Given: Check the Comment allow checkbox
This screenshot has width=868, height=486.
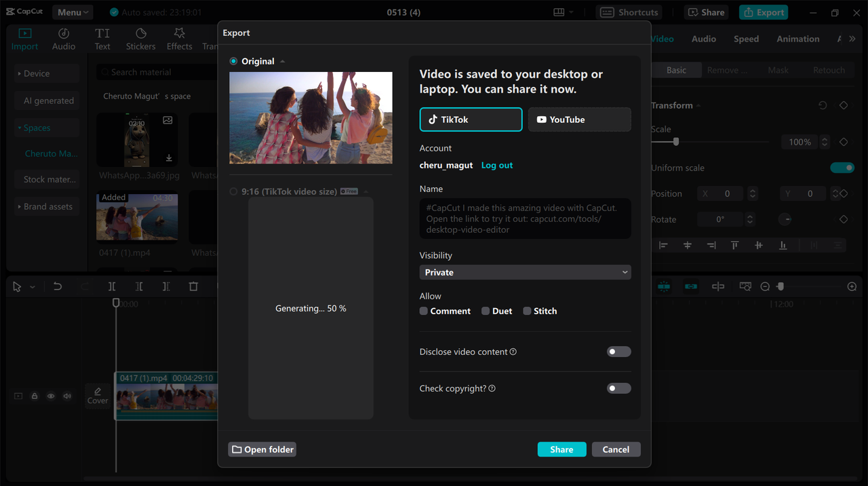Looking at the screenshot, I should point(424,311).
